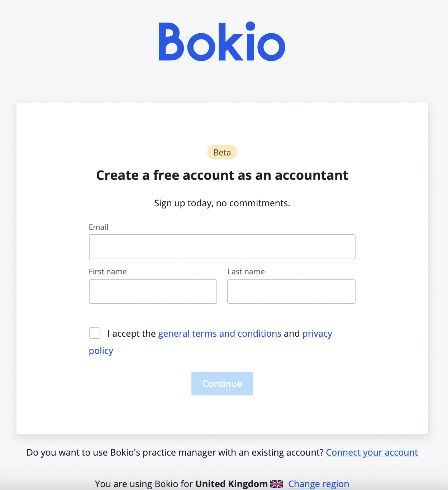Click the Email input field
448x490 pixels.
pos(222,247)
